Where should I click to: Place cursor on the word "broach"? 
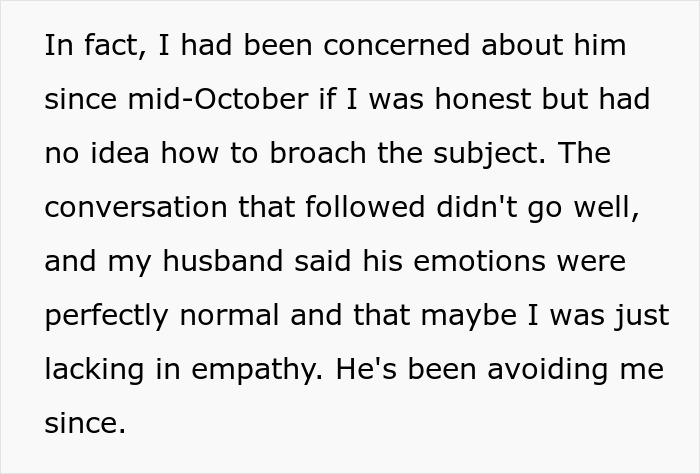[x=318, y=153]
